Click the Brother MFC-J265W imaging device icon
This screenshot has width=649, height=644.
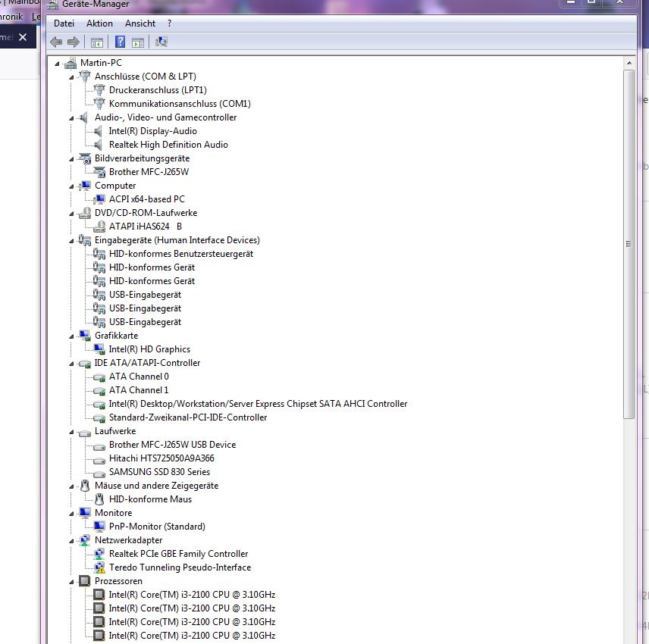99,172
